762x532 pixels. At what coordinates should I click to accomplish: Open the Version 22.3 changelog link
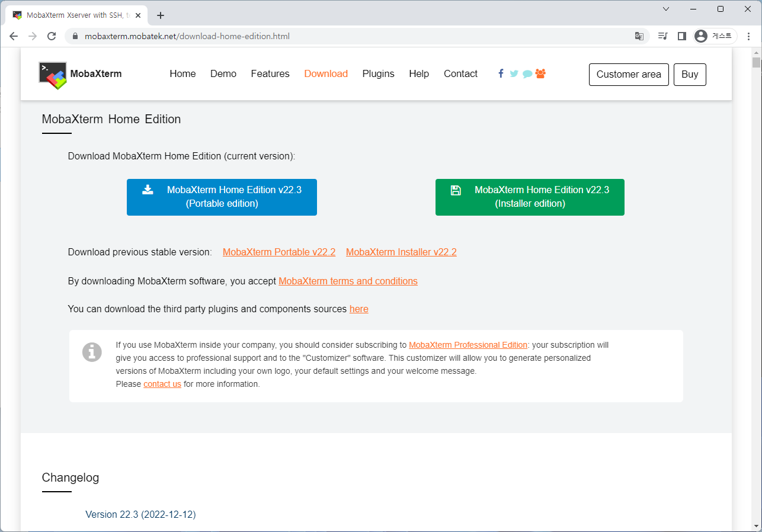(140, 514)
